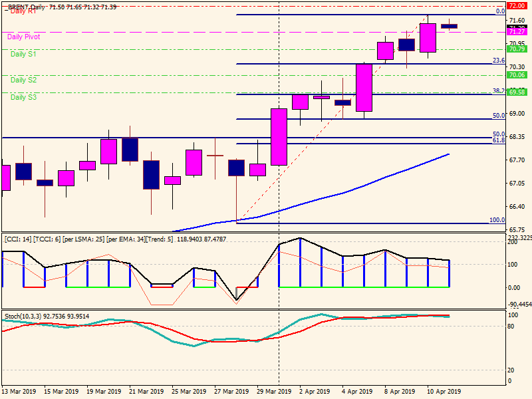The width and height of the screenshot is (532, 399).
Task: Click the CCI indicator parameters label
Action: (115, 239)
